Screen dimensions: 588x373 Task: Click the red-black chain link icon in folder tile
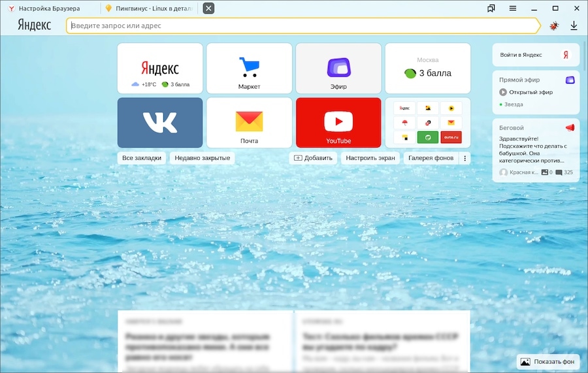coord(427,123)
